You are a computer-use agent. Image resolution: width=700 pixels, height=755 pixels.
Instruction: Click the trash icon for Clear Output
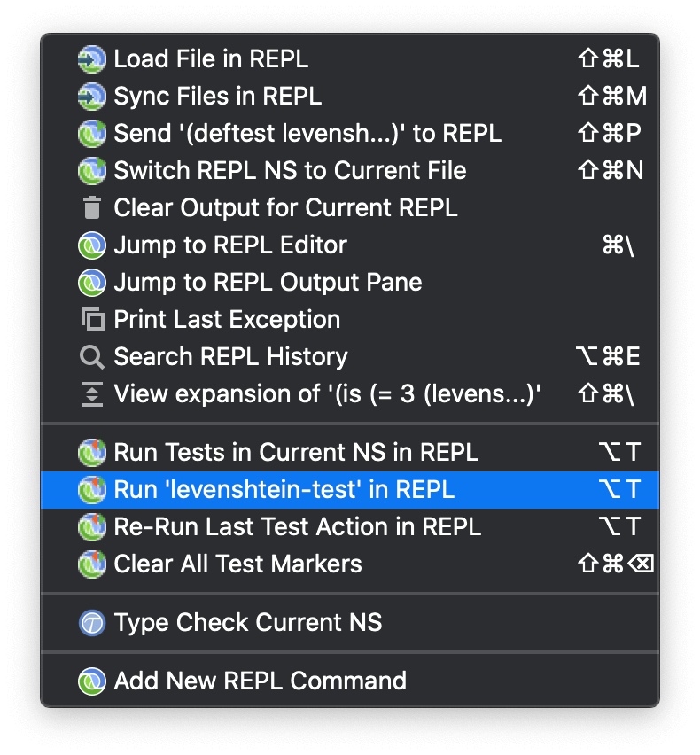pos(91,207)
